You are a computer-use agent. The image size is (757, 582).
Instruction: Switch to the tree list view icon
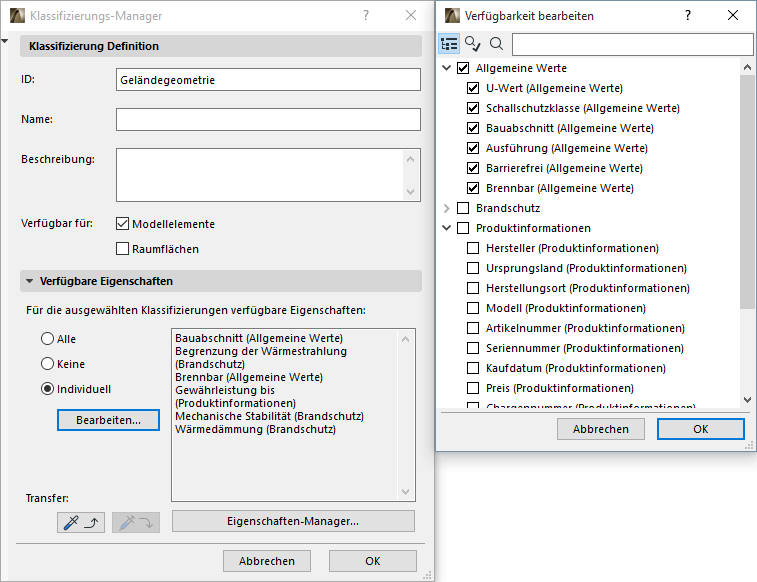coord(449,44)
